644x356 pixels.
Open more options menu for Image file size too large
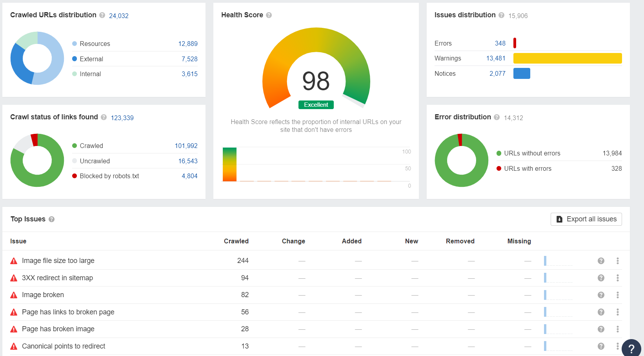coord(617,261)
